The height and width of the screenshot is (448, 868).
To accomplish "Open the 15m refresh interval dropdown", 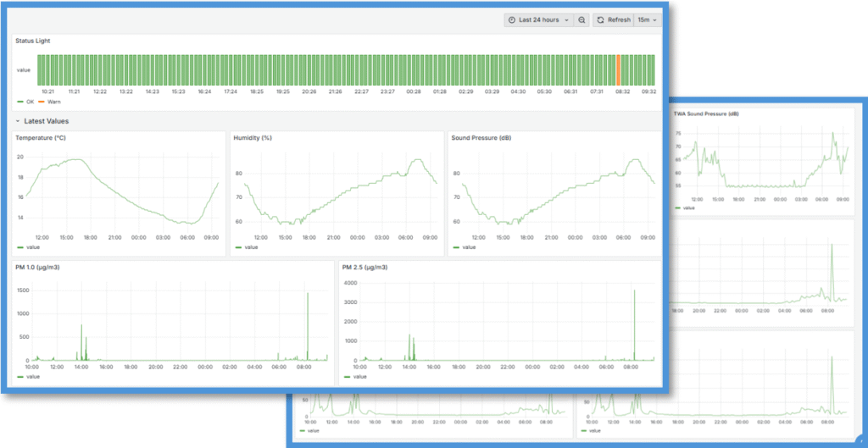I will click(647, 20).
